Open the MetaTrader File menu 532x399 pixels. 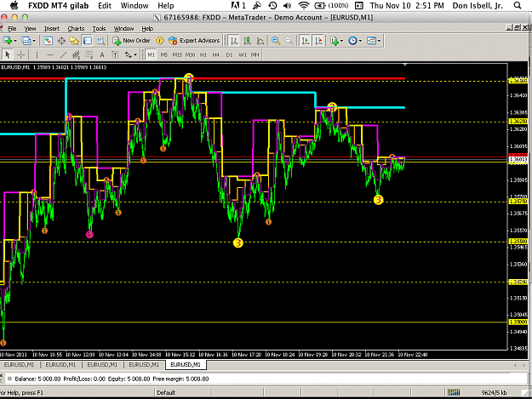coord(12,28)
